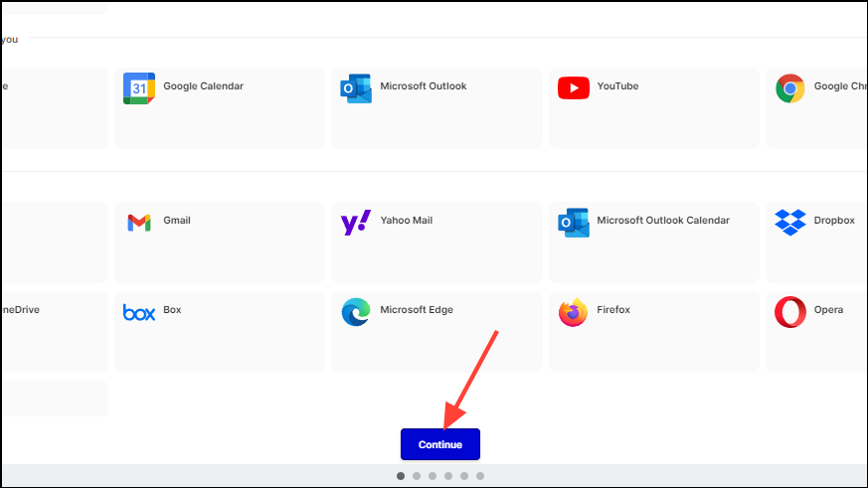Click the Microsoft Outlook Calendar icon

pos(574,223)
